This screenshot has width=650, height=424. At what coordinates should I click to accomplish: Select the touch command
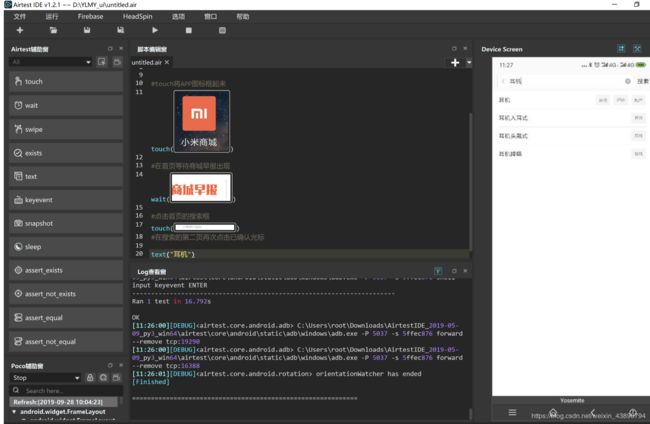pos(66,82)
